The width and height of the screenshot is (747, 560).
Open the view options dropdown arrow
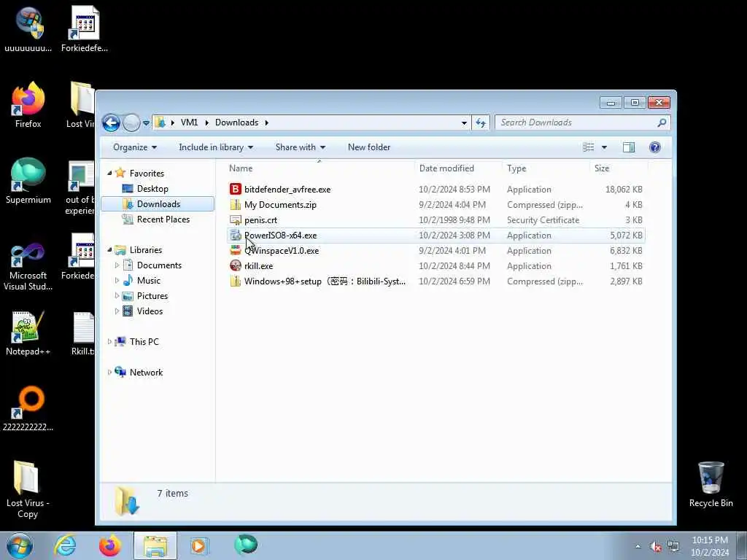point(604,147)
